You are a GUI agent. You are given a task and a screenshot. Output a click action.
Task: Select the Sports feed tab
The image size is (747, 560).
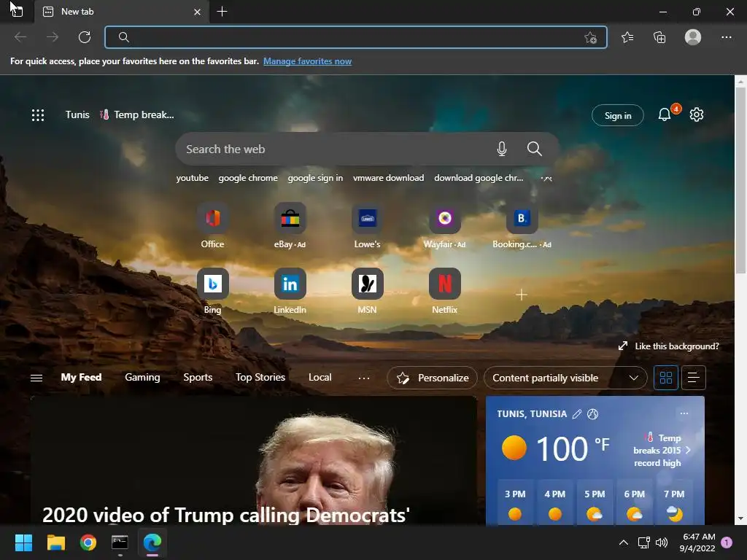pos(198,377)
